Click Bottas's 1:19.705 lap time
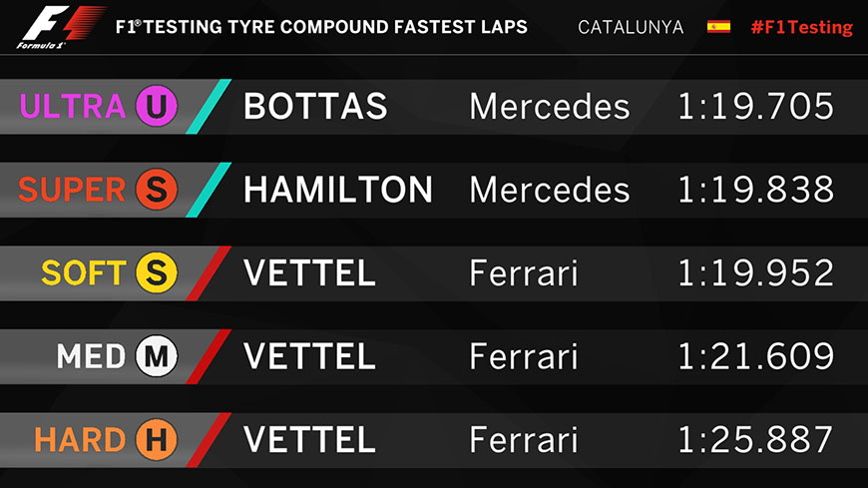Viewport: 868px width, 488px height. pos(755,107)
